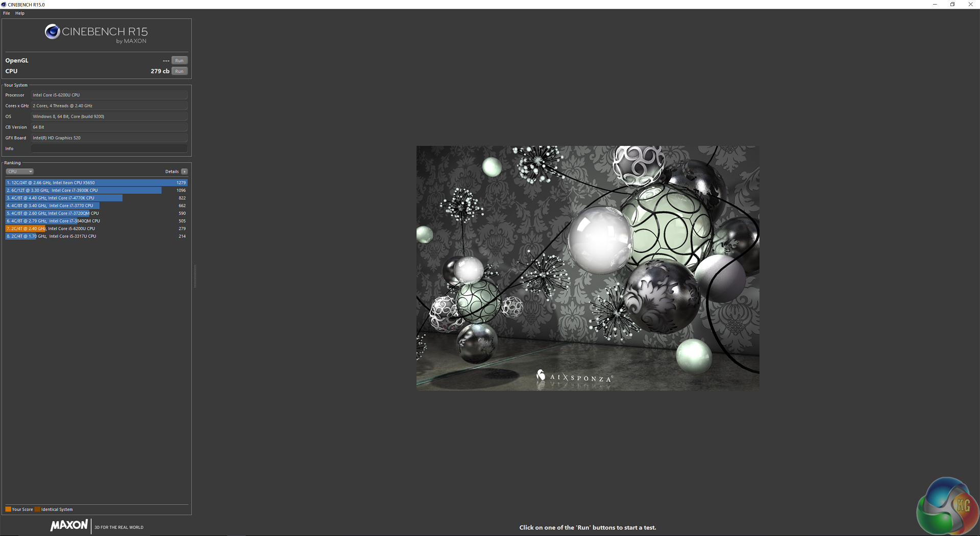The image size is (980, 536).
Task: Click the Cinebench R15 logo icon
Action: (x=52, y=32)
